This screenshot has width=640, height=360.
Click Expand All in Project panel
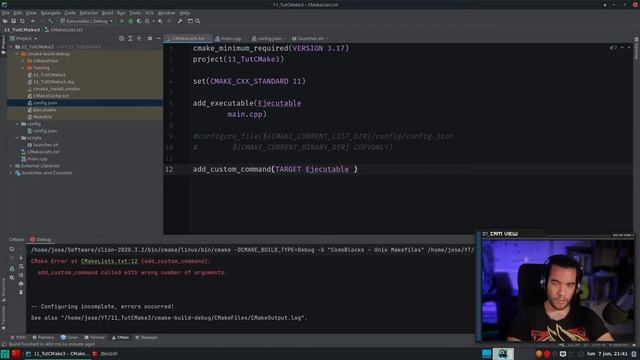click(130, 38)
